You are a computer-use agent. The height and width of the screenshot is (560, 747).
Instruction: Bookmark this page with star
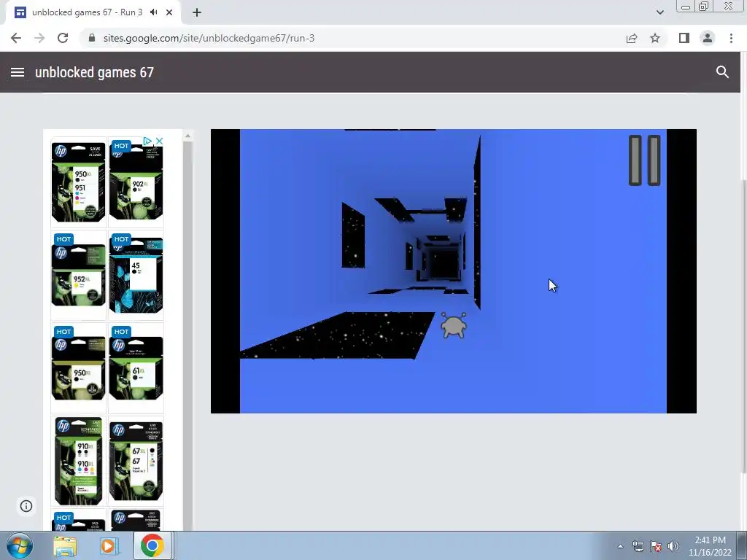click(655, 38)
